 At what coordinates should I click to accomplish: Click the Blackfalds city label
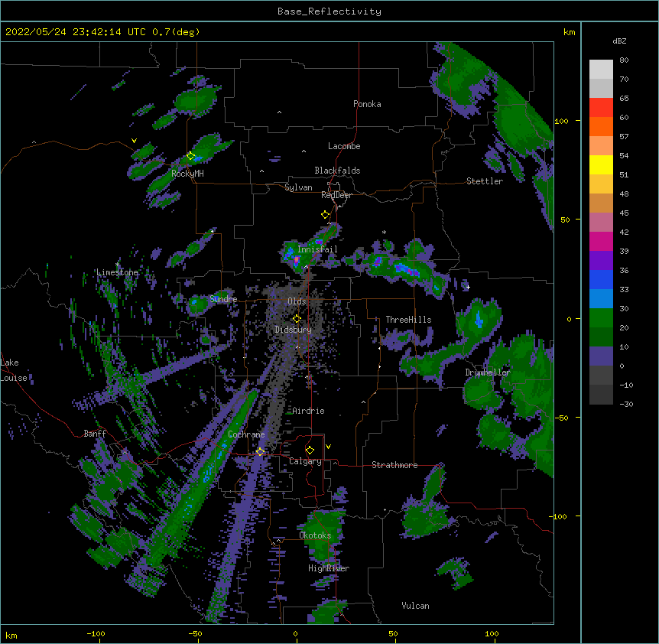coord(337,171)
